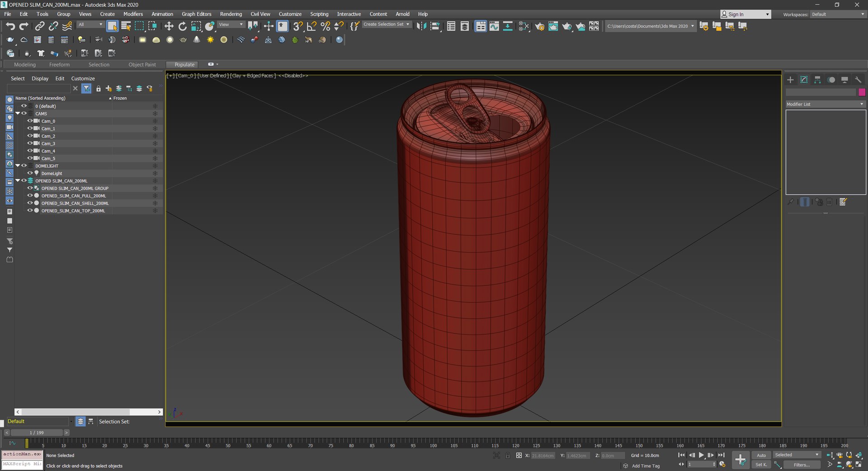868x471 pixels.
Task: Open Render Setup teapot icon
Action: [540, 26]
